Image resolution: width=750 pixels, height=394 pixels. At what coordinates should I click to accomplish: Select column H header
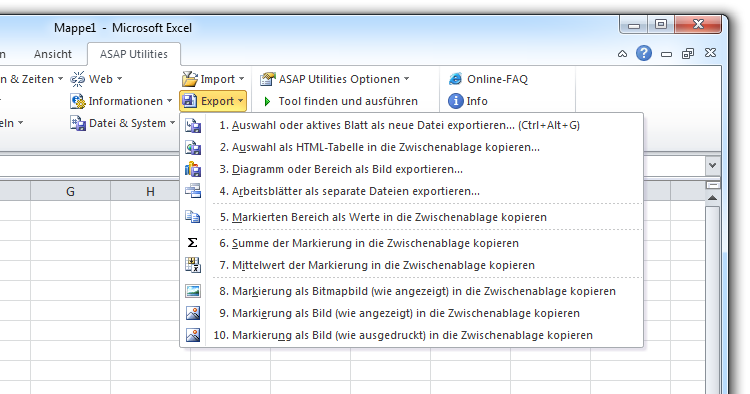150,192
